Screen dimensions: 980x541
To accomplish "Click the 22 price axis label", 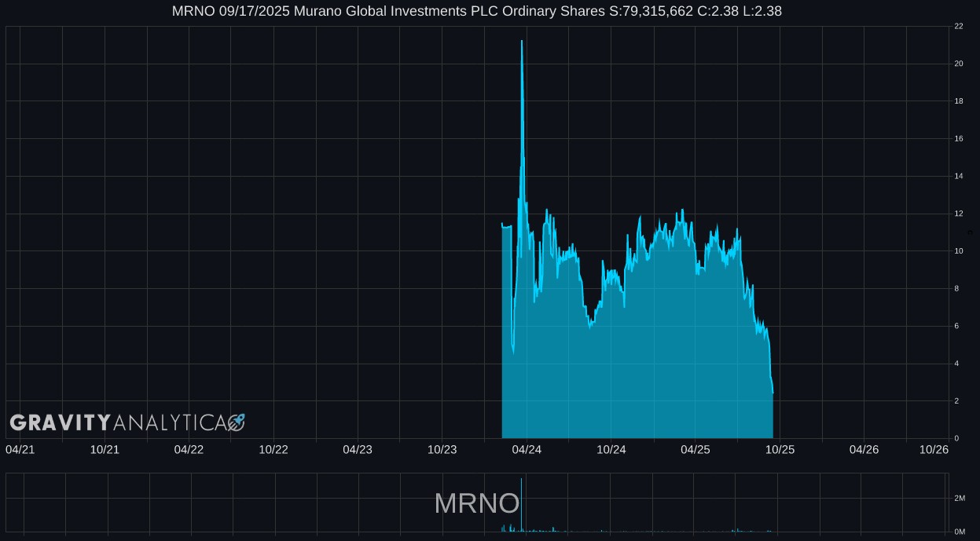I will [x=959, y=26].
